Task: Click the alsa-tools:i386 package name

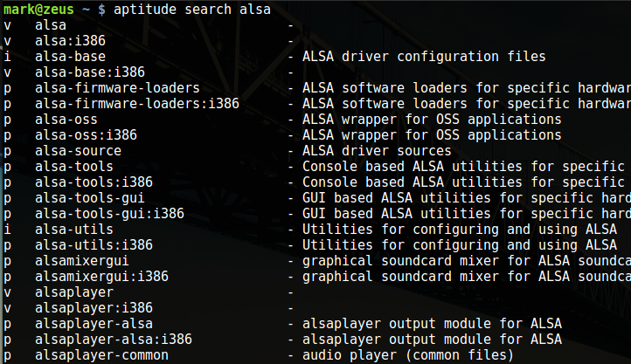Action: point(94,182)
